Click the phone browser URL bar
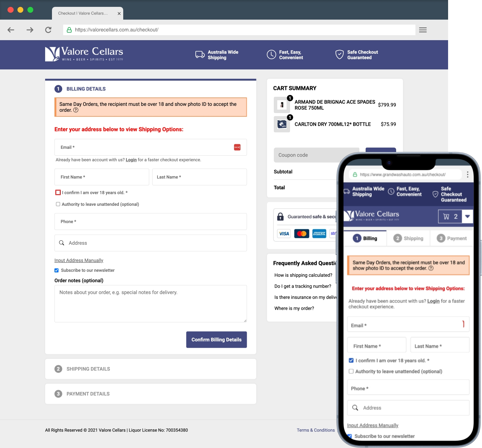 point(405,174)
